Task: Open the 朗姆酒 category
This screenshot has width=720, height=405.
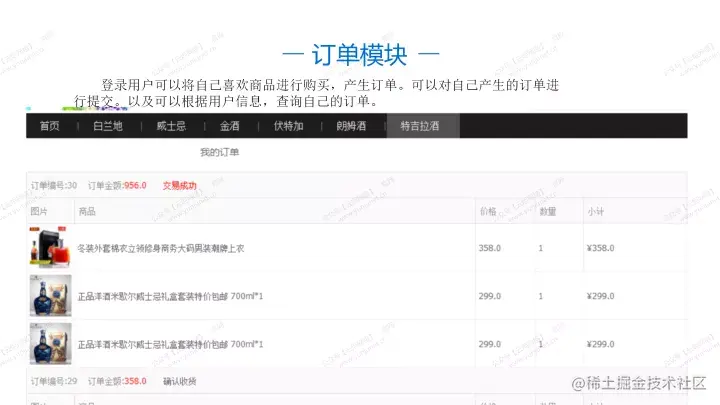Action: point(351,126)
